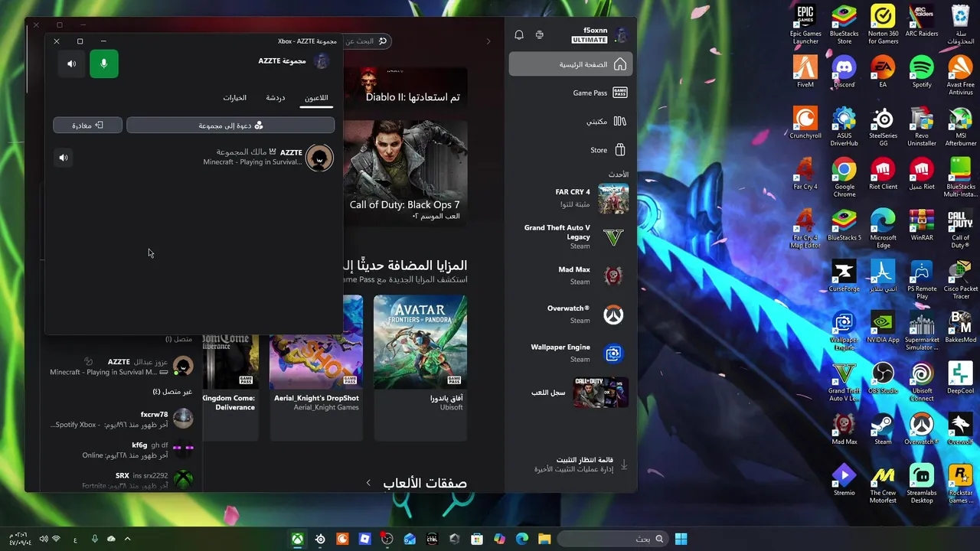980x551 pixels.
Task: Open AZZTE owner's avatar in party list
Action: click(319, 158)
